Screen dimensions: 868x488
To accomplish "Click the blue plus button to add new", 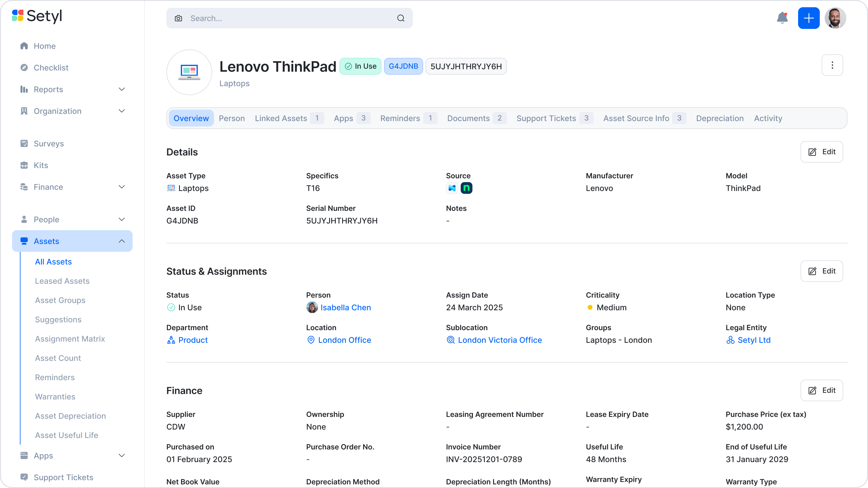I will click(809, 18).
